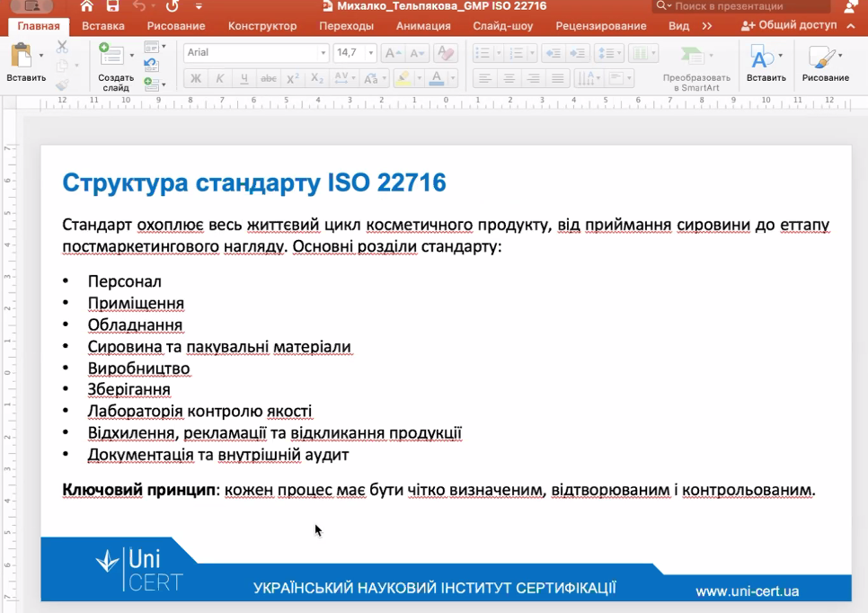The image size is (868, 613).
Task: Toggle Italic formatting (К)
Action: pos(220,79)
